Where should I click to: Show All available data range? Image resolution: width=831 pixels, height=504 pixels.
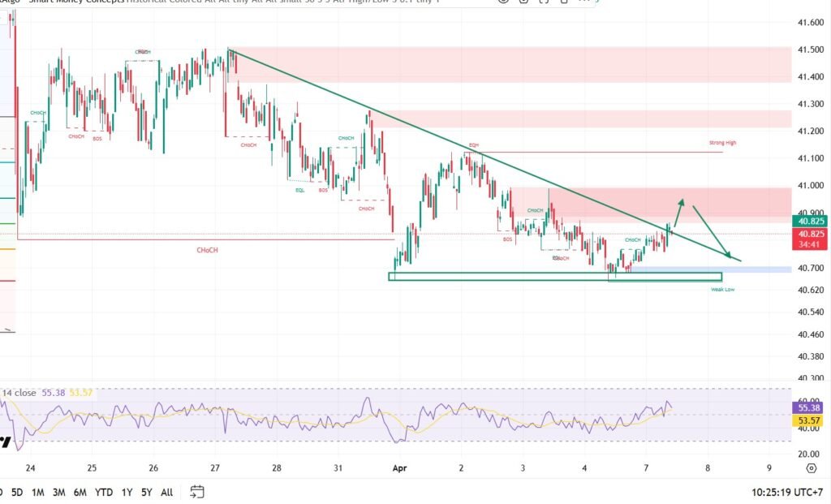(x=166, y=493)
